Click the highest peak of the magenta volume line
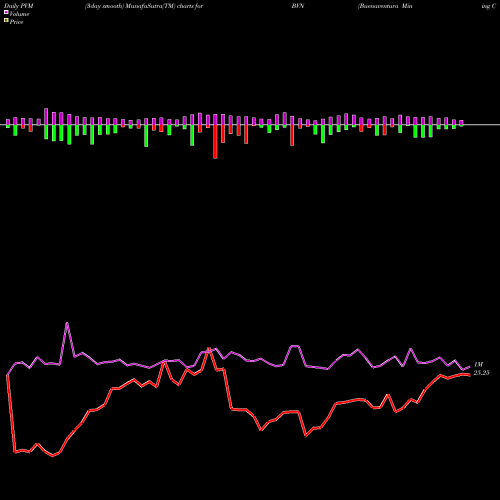 tap(67, 323)
